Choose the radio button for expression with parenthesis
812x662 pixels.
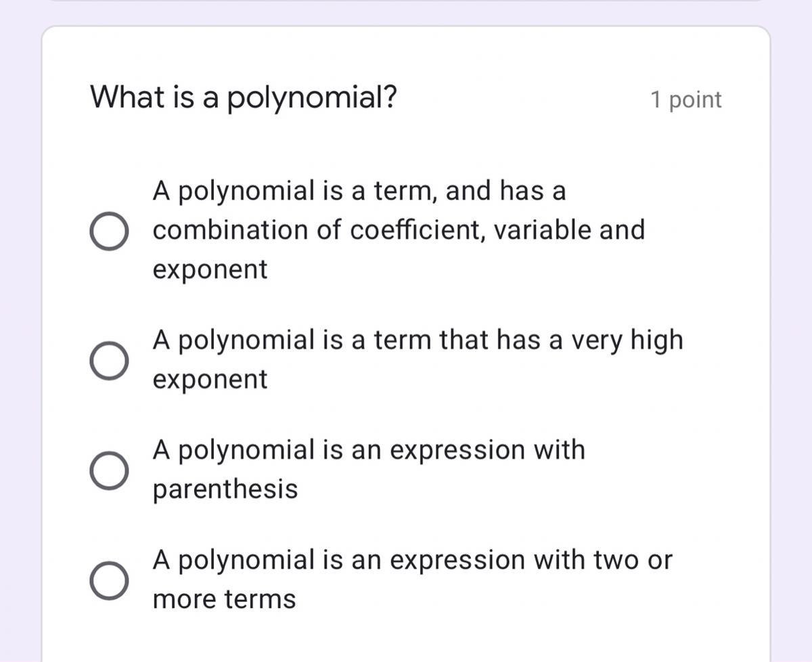pos(108,470)
